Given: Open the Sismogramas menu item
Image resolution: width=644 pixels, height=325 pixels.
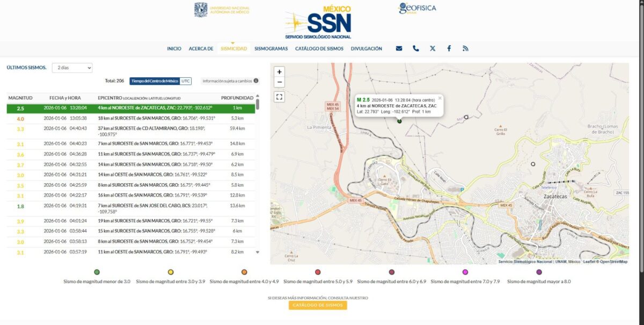Looking at the screenshot, I should pos(271,48).
